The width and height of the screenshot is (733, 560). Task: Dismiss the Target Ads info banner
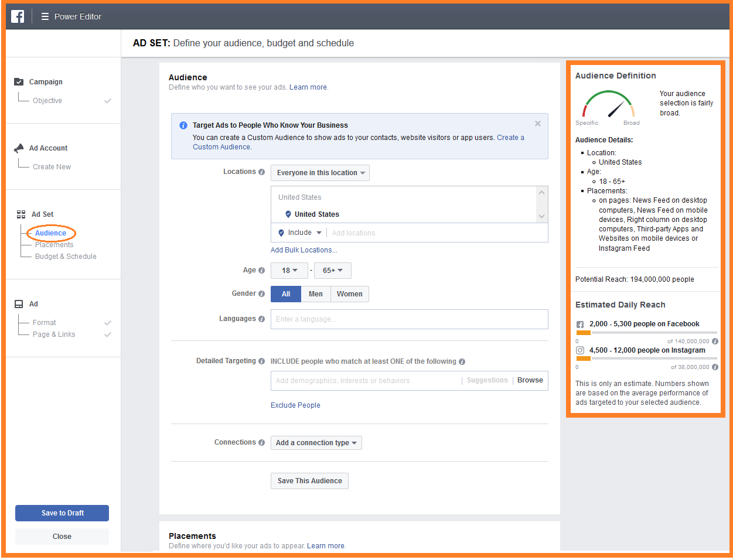pyautogui.click(x=537, y=124)
